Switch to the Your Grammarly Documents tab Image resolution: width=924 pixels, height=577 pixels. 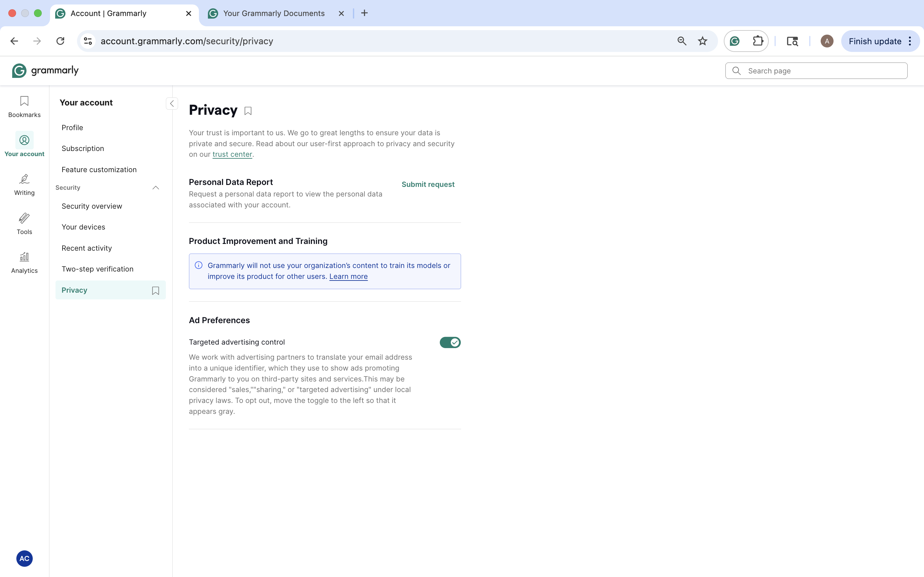tap(273, 13)
